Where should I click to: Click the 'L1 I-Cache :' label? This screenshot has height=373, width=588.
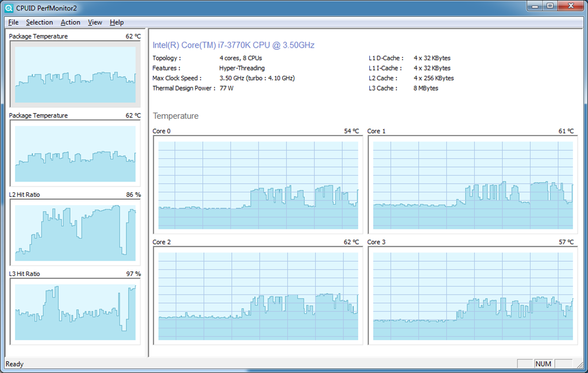click(x=385, y=68)
